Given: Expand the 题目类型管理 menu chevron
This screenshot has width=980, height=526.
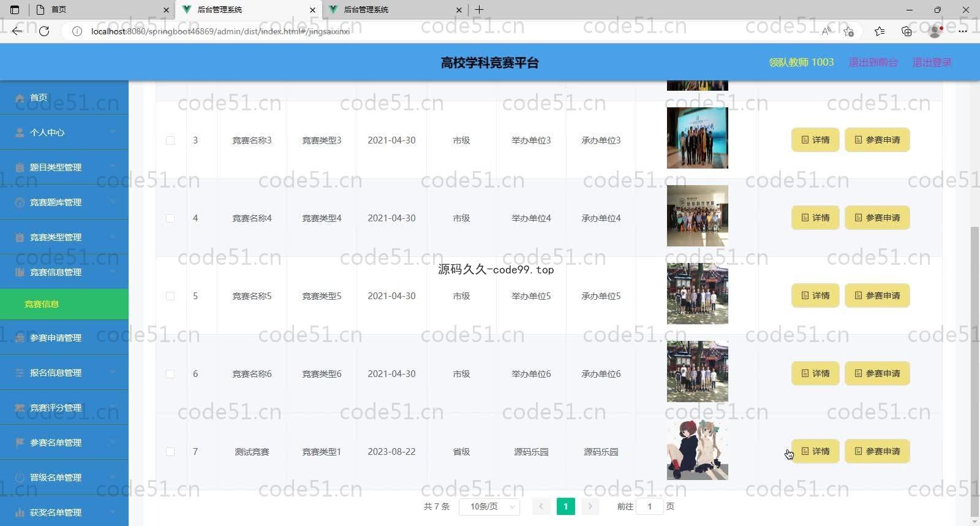Looking at the screenshot, I should tap(113, 167).
